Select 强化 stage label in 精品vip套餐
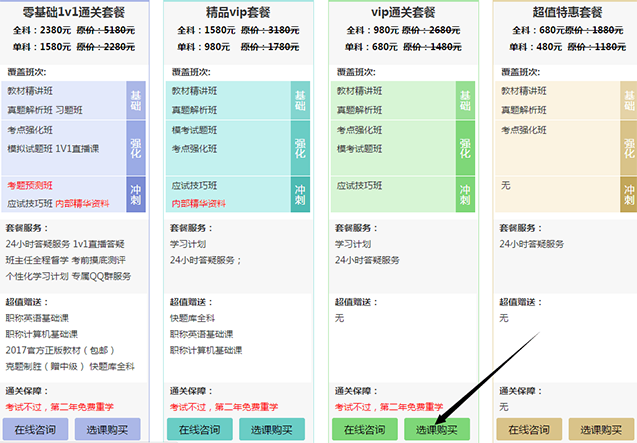Image resolution: width=637 pixels, height=443 pixels. point(301,148)
